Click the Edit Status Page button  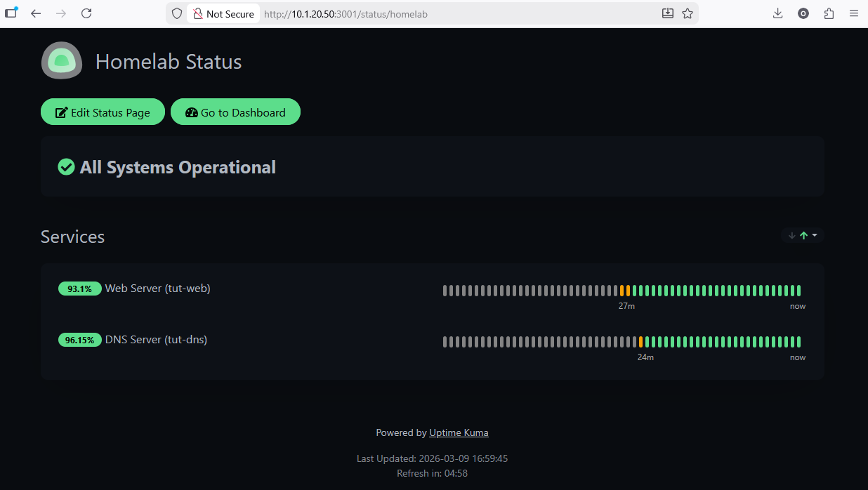tap(103, 112)
